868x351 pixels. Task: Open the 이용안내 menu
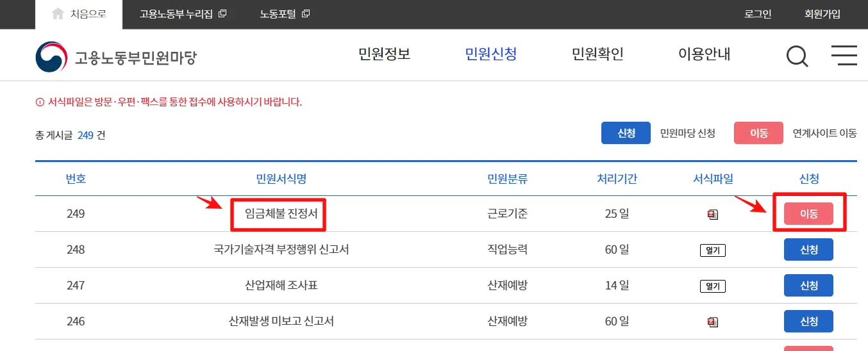tap(704, 54)
